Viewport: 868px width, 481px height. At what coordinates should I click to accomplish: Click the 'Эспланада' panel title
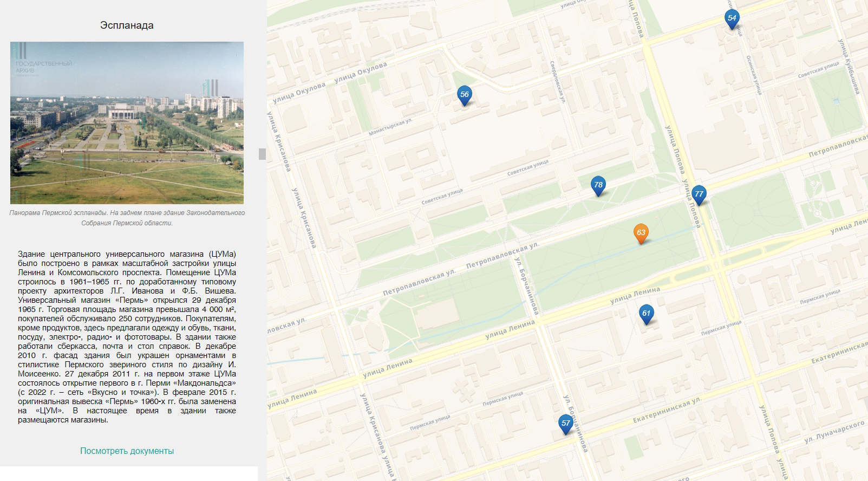[x=127, y=25]
